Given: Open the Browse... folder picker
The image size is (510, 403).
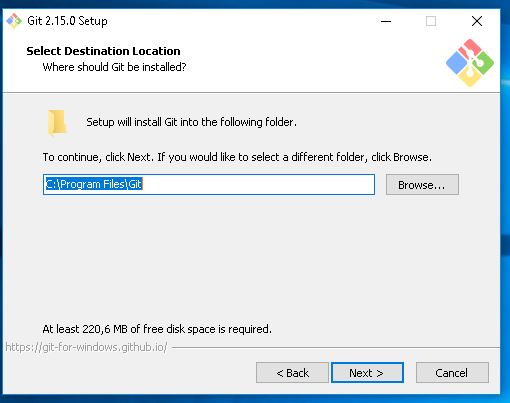Looking at the screenshot, I should (x=422, y=185).
